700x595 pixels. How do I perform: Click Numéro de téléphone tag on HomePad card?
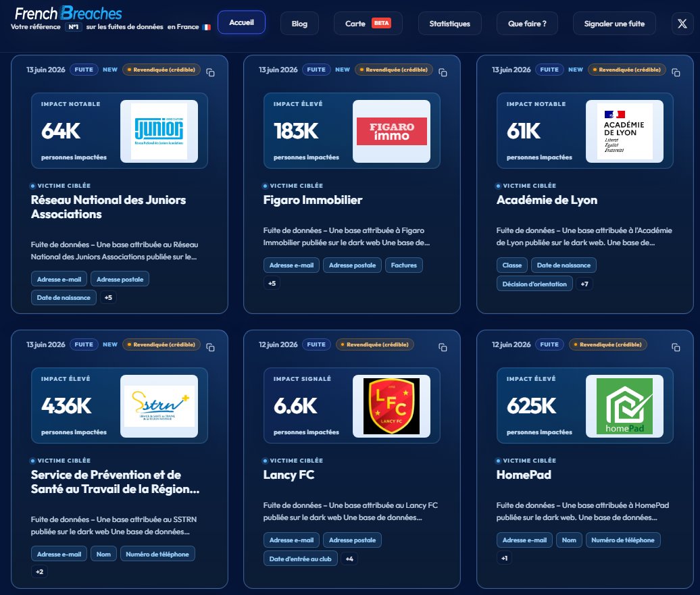pyautogui.click(x=623, y=540)
